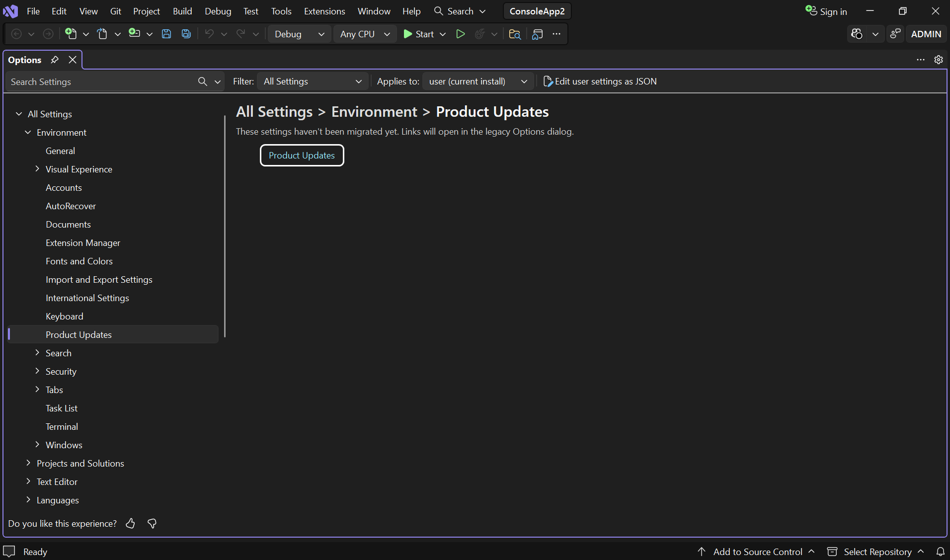Open the Filter All Settings dropdown

[313, 81]
